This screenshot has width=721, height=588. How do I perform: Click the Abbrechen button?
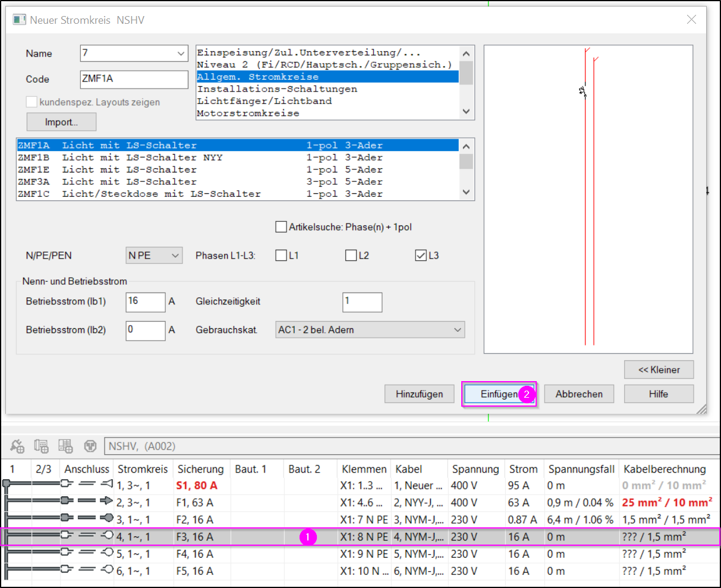pos(579,394)
